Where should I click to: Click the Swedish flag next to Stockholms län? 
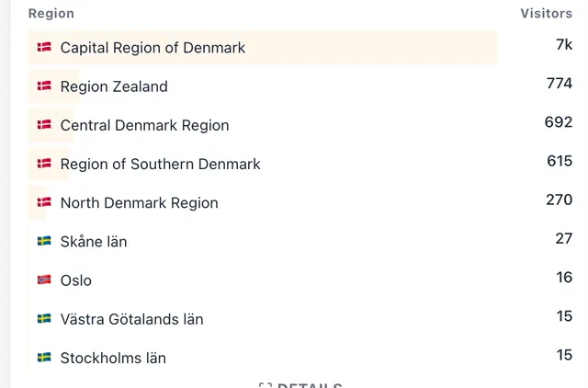[44, 357]
